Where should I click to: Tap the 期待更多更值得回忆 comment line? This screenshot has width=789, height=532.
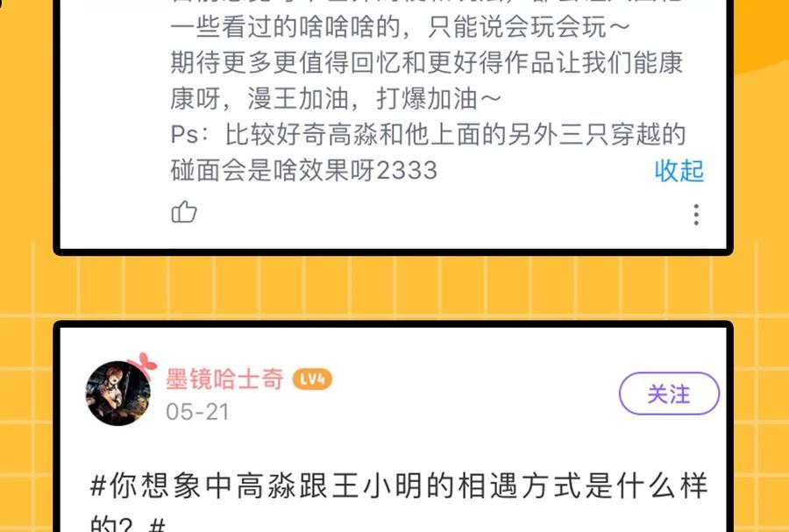point(426,63)
